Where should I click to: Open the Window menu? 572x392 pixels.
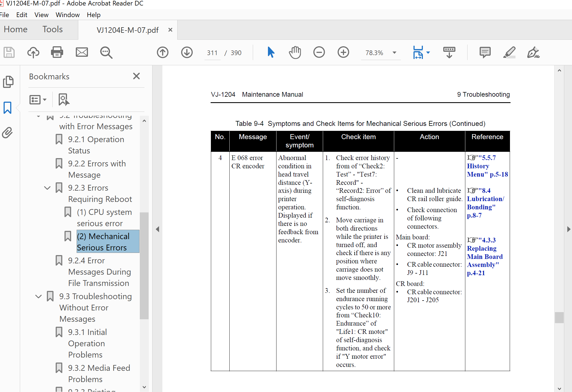(x=68, y=15)
